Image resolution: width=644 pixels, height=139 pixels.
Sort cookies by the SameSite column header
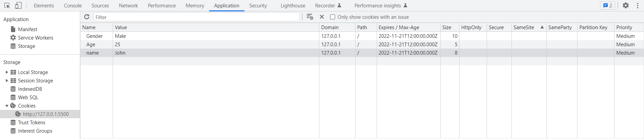pyautogui.click(x=524, y=27)
